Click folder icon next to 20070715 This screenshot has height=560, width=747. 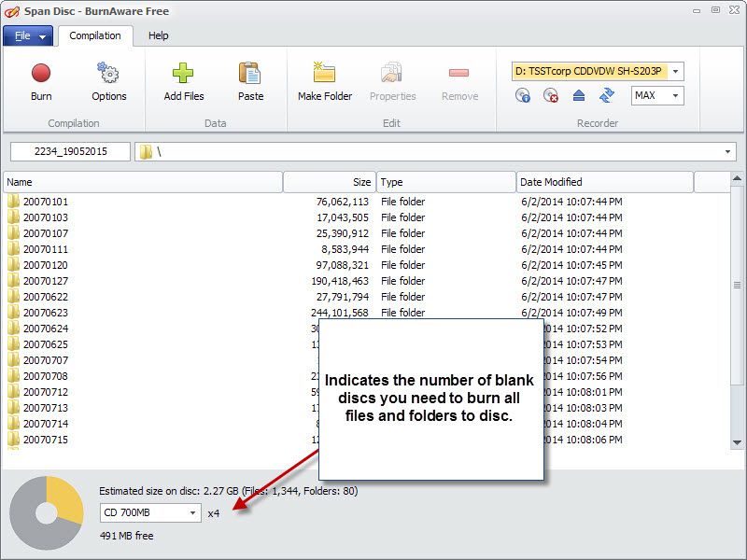pos(13,439)
